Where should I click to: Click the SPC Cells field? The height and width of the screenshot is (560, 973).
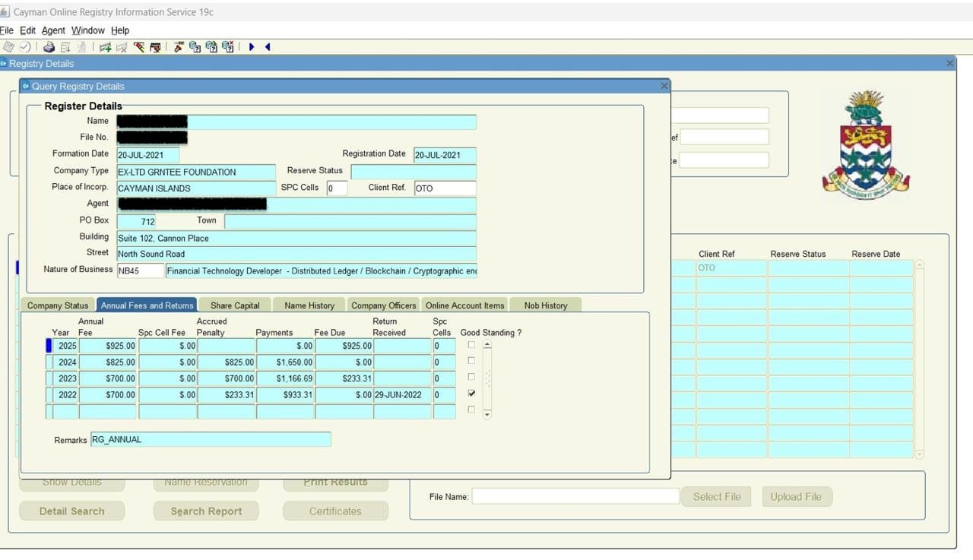pyautogui.click(x=337, y=188)
